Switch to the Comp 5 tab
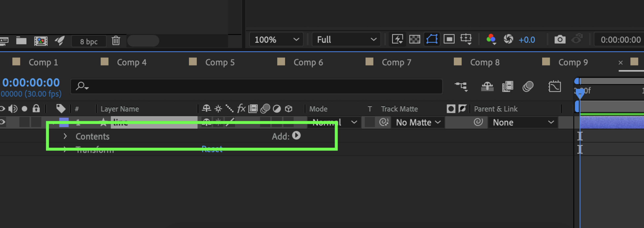The height and width of the screenshot is (228, 644). pyautogui.click(x=219, y=63)
